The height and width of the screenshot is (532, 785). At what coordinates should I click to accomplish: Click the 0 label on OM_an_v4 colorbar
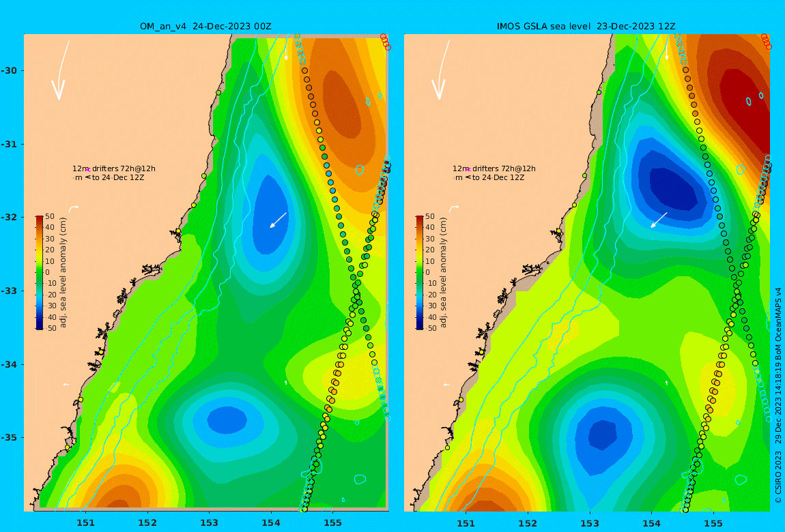point(48,273)
